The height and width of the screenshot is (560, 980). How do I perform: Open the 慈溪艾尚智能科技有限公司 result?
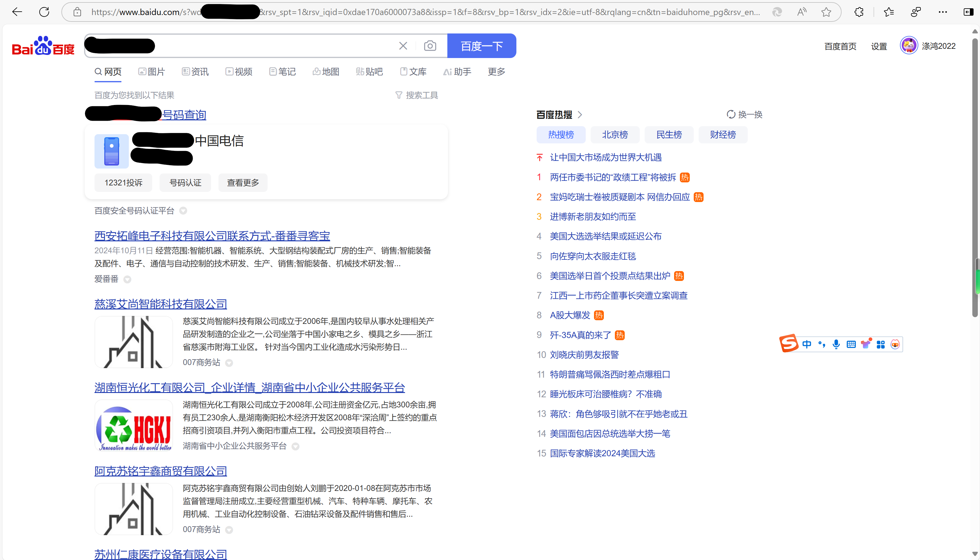pyautogui.click(x=161, y=304)
